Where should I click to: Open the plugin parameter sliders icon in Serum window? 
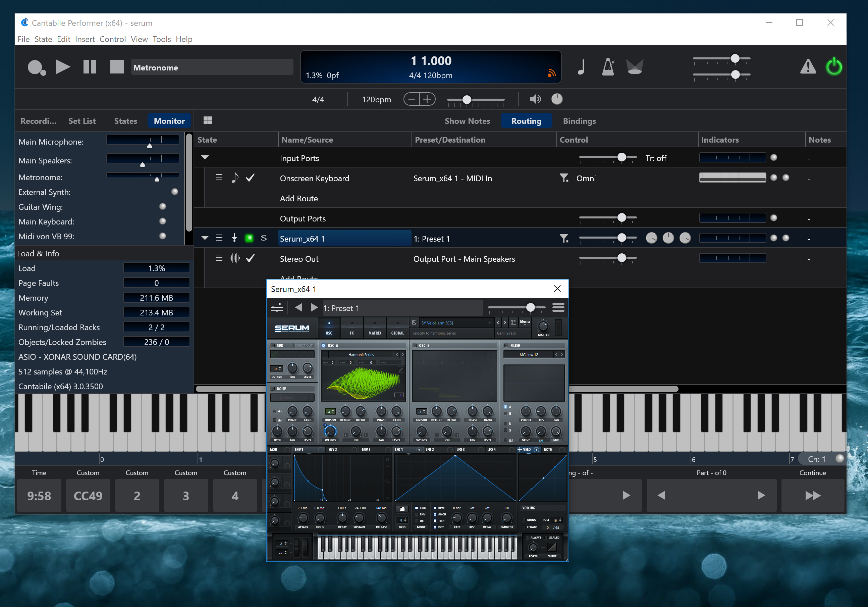pos(277,307)
